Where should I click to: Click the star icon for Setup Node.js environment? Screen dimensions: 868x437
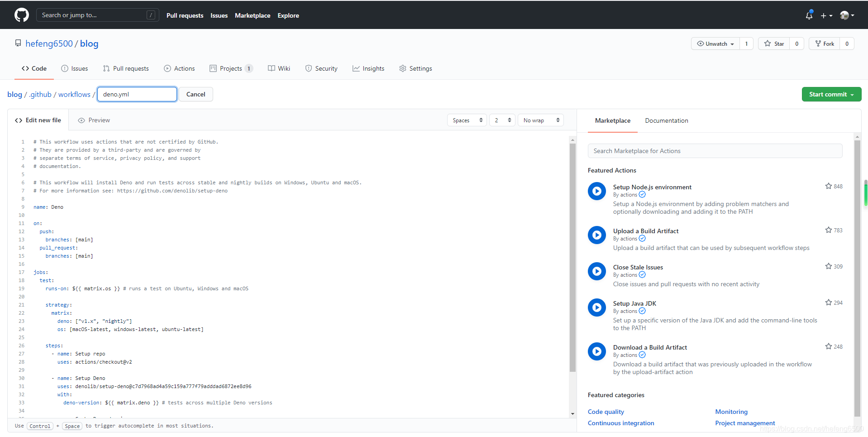point(829,186)
